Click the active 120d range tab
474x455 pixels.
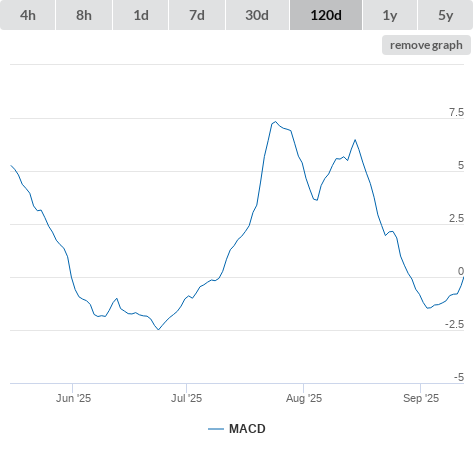click(x=326, y=15)
